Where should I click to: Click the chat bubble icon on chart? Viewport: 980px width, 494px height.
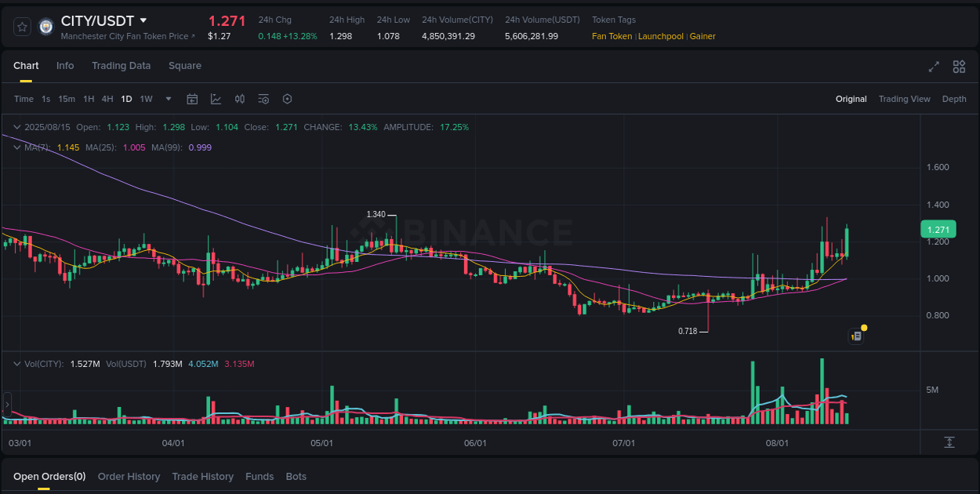pos(855,336)
